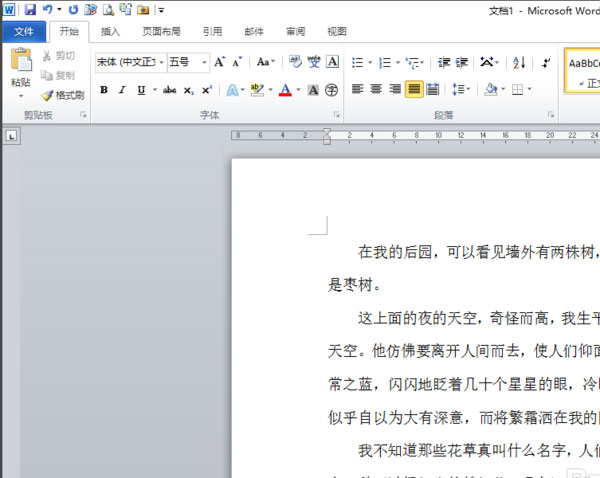Select the Format Painter (格式刷) tool
This screenshot has width=600, height=478.
(63, 95)
